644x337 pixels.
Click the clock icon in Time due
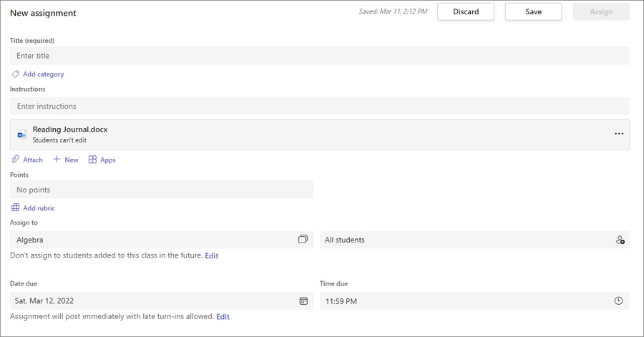(x=619, y=301)
